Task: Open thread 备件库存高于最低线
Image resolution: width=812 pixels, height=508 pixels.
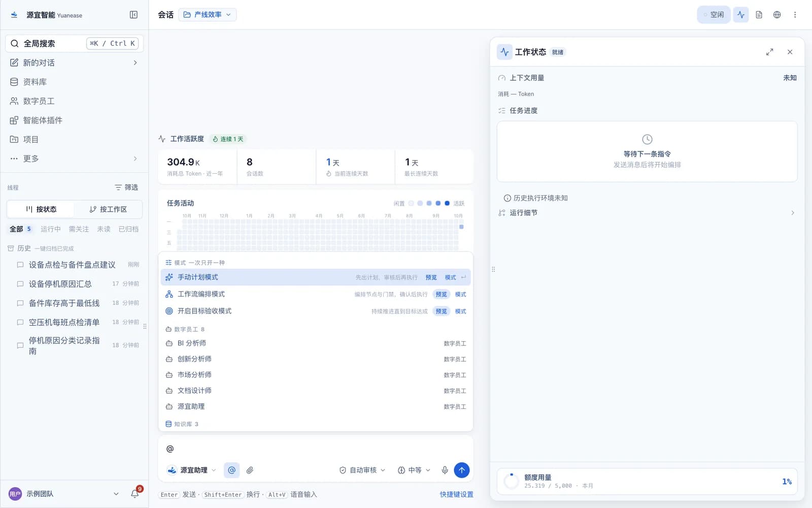Action: [77, 303]
